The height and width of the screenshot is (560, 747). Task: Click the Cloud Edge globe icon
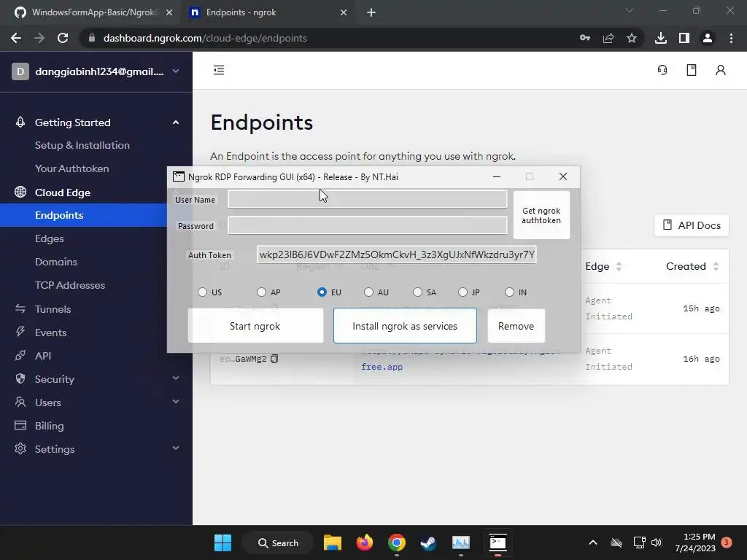(20, 192)
